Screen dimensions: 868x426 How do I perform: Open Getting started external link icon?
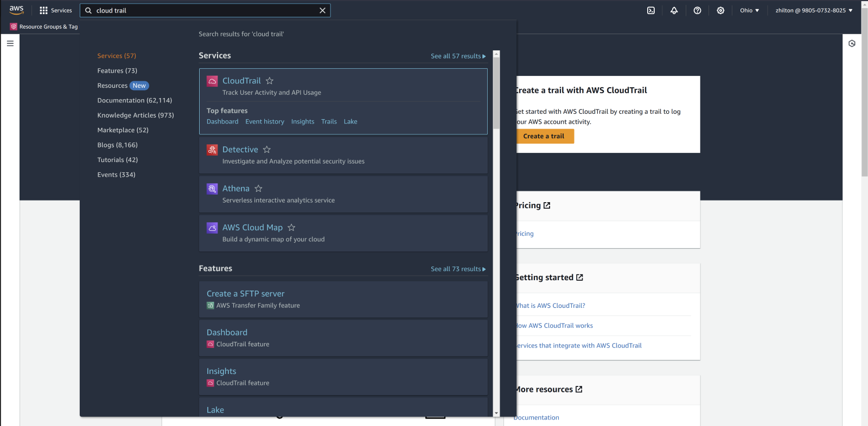(579, 277)
